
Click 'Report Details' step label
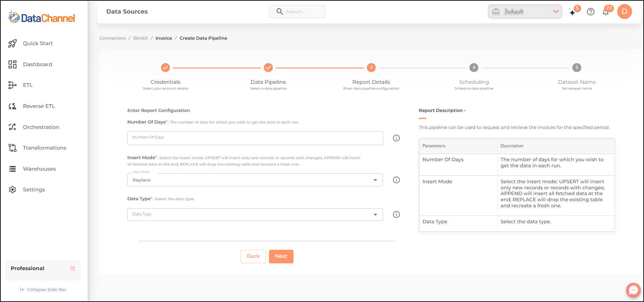point(371,82)
